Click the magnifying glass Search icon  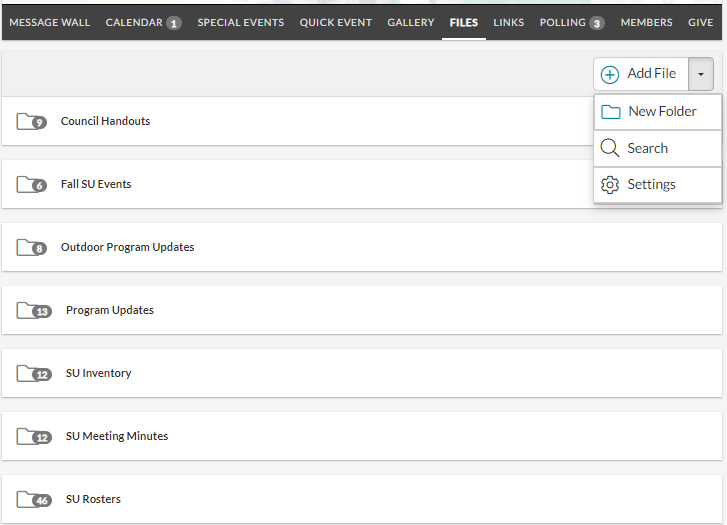pyautogui.click(x=610, y=148)
